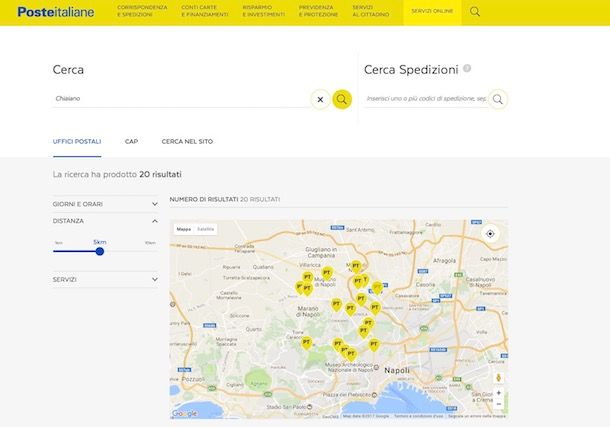Click Segnala un errore nella mappa
This screenshot has width=610, height=427.
tap(477, 416)
